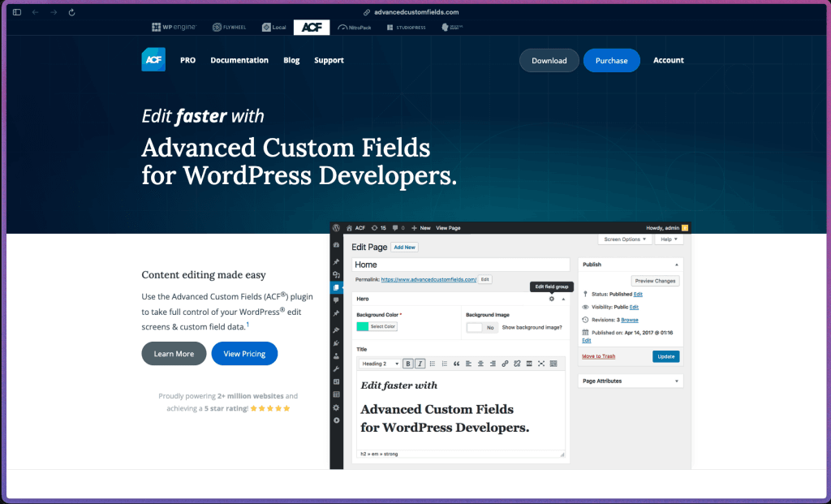Click the insert link icon

[505, 364]
